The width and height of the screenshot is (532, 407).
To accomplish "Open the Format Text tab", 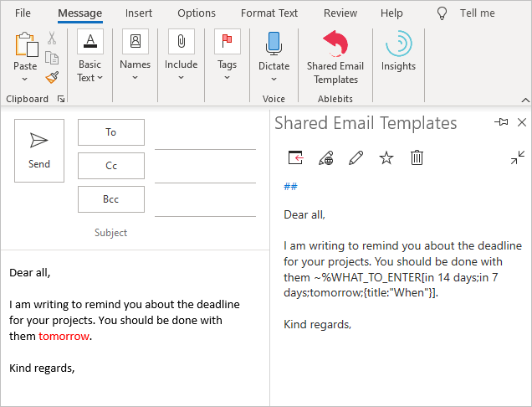I will [x=269, y=13].
